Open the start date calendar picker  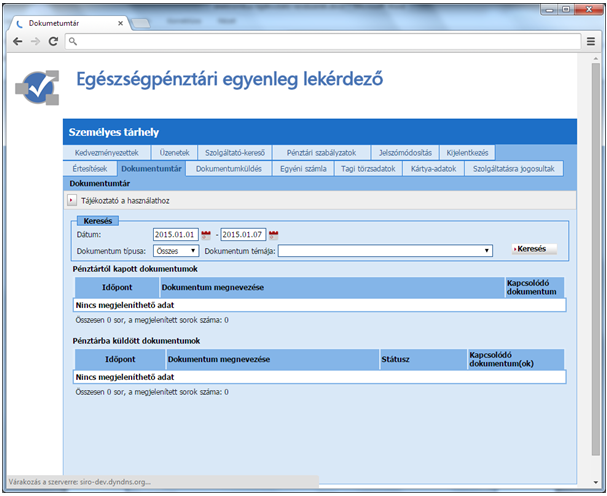(207, 235)
